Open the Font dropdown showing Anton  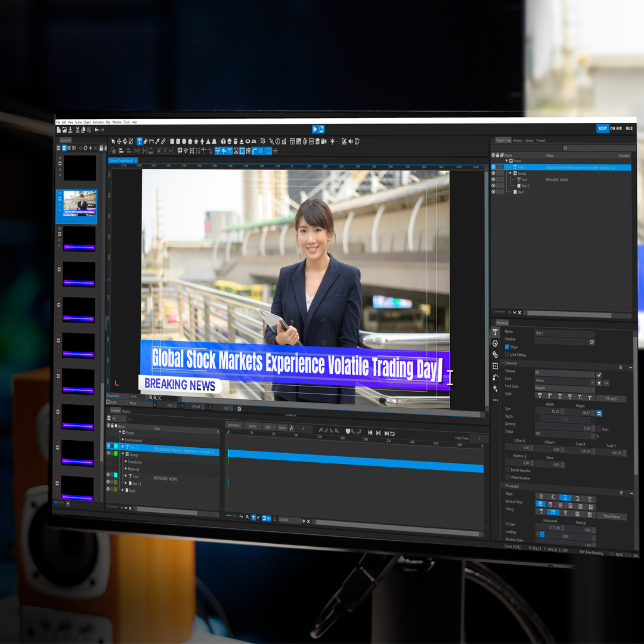tap(565, 380)
